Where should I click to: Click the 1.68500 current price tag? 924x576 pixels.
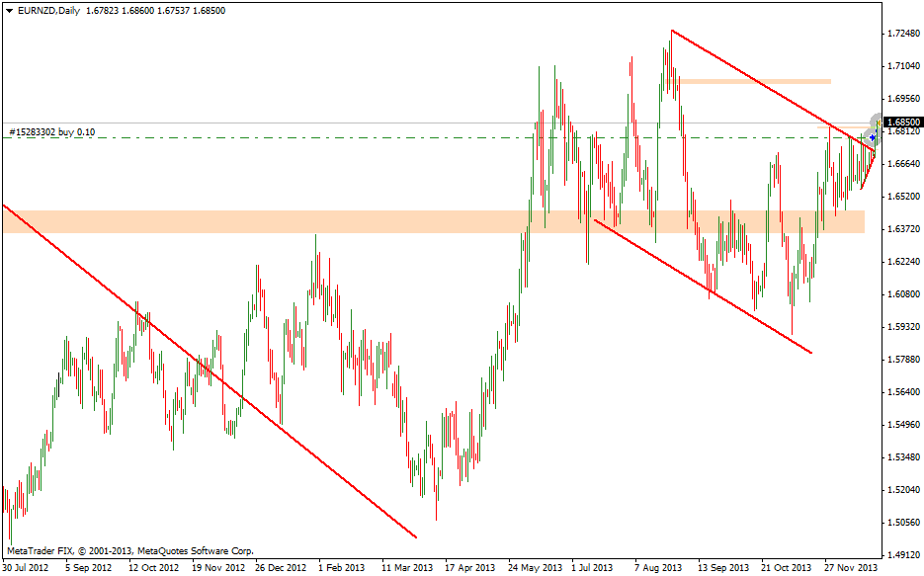click(902, 122)
